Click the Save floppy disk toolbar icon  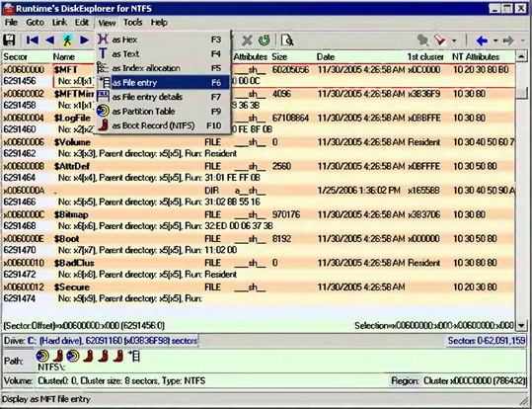coord(9,41)
